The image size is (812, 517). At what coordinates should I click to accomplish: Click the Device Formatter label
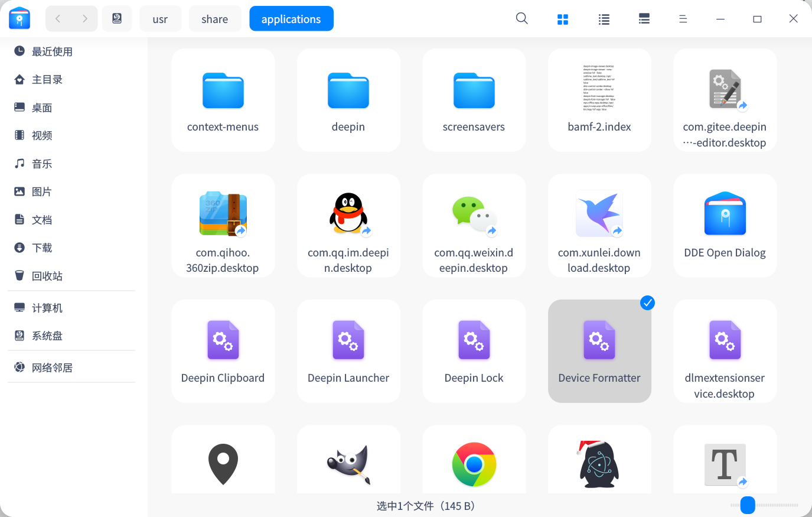(599, 378)
